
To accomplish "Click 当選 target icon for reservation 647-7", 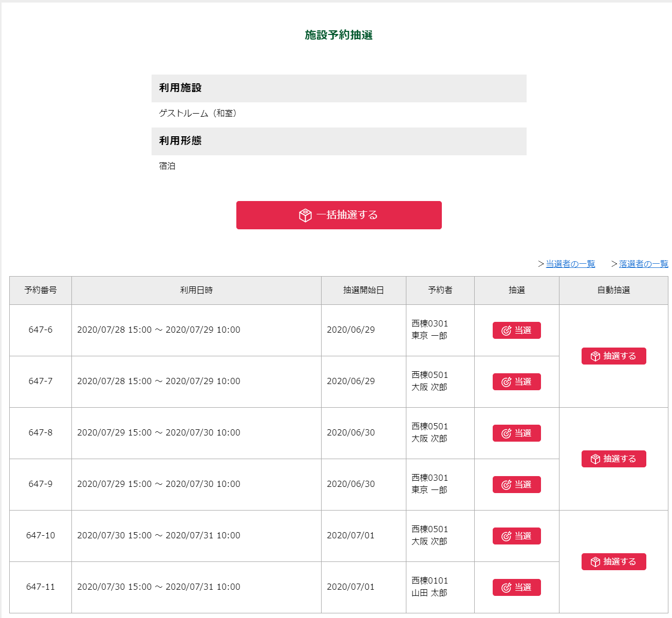I will [x=506, y=382].
